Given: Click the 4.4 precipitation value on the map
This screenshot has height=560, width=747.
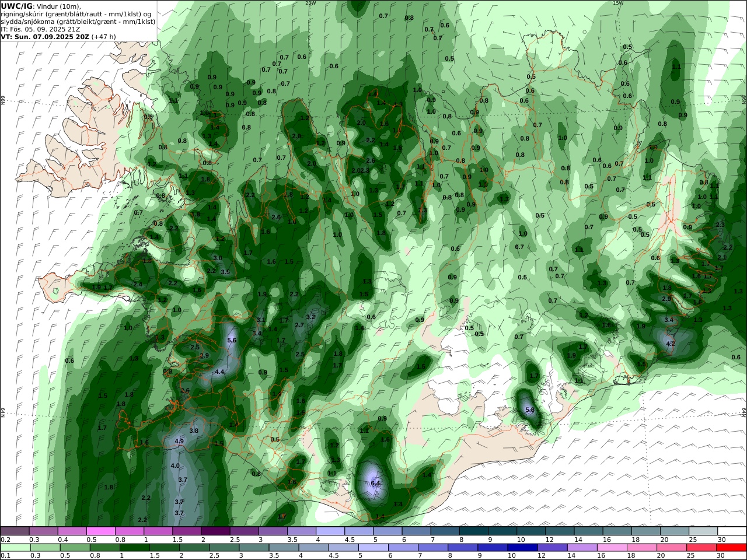Looking at the screenshot, I should click(x=219, y=372).
